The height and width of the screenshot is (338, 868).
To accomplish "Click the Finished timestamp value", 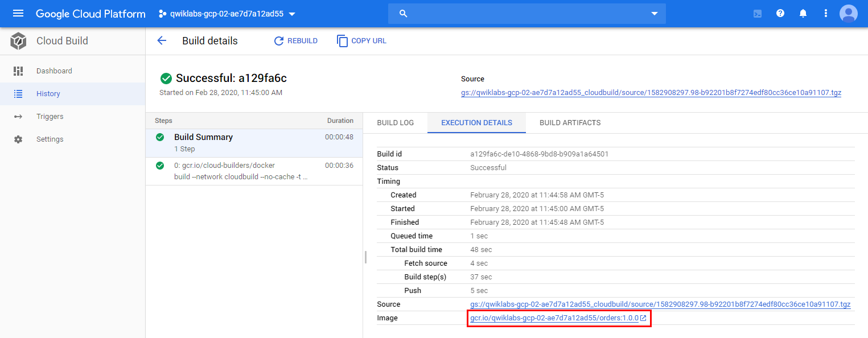I will pos(537,222).
